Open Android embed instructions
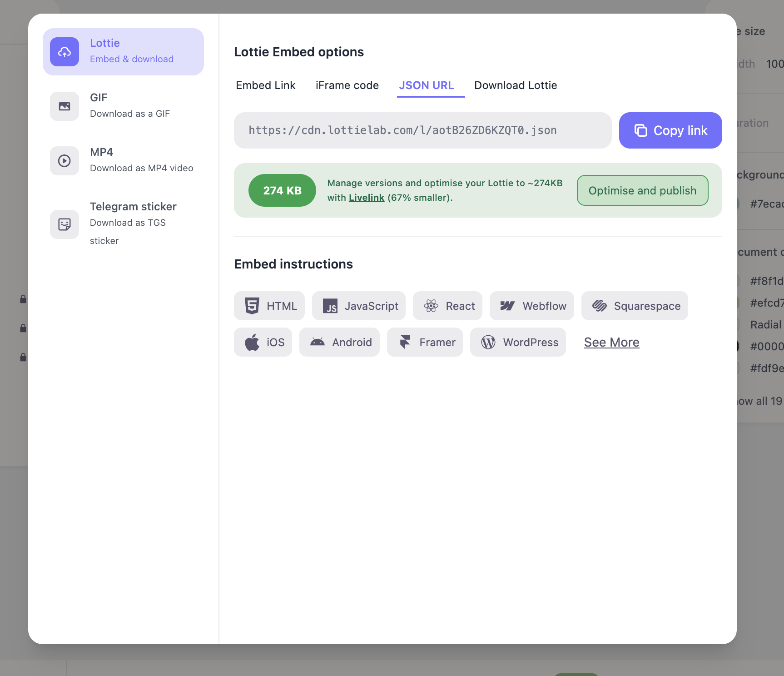The width and height of the screenshot is (784, 676). click(x=339, y=342)
